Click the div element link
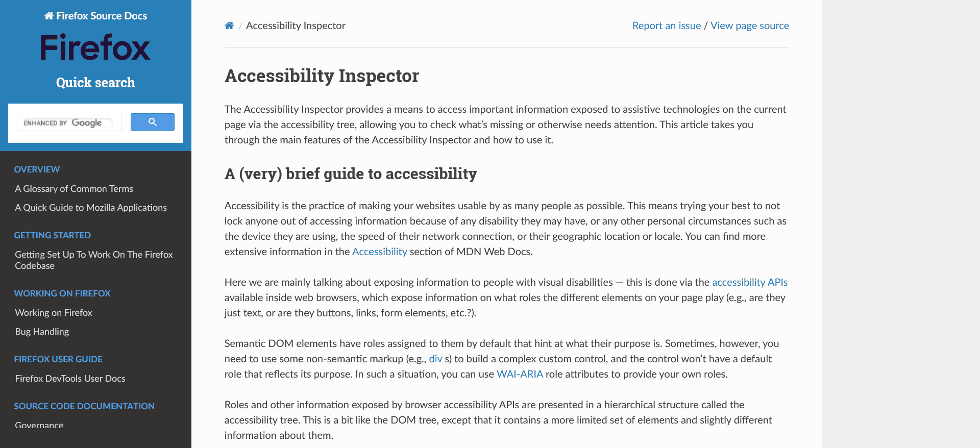The width and height of the screenshot is (980, 448). point(435,359)
